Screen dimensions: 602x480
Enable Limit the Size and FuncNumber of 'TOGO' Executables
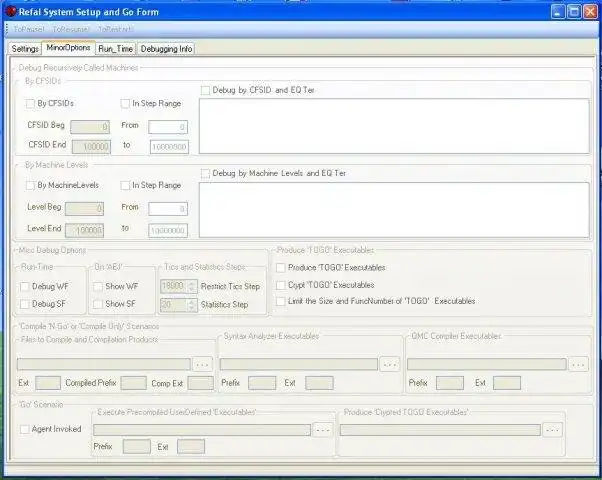(281, 301)
